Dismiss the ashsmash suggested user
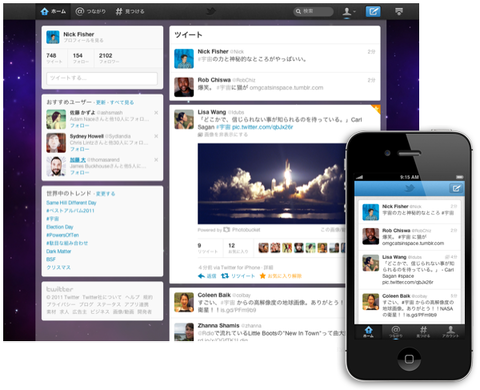The image size is (480, 390). tap(156, 113)
